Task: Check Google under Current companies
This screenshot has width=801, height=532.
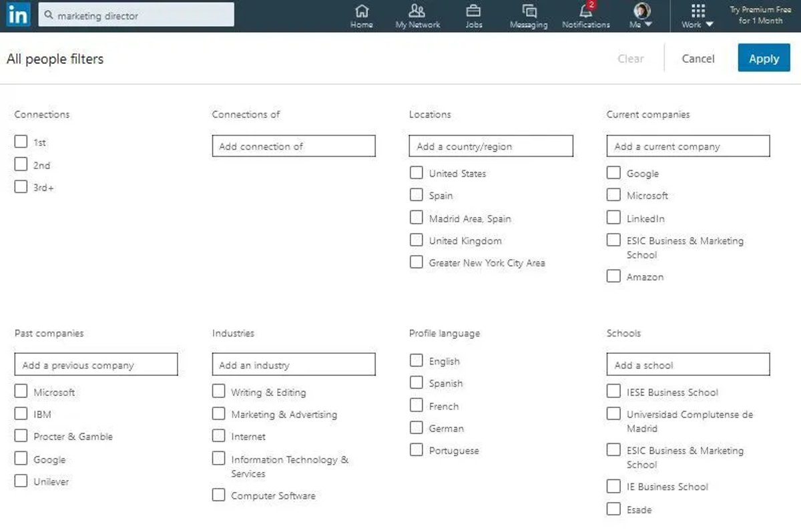Action: pyautogui.click(x=613, y=173)
